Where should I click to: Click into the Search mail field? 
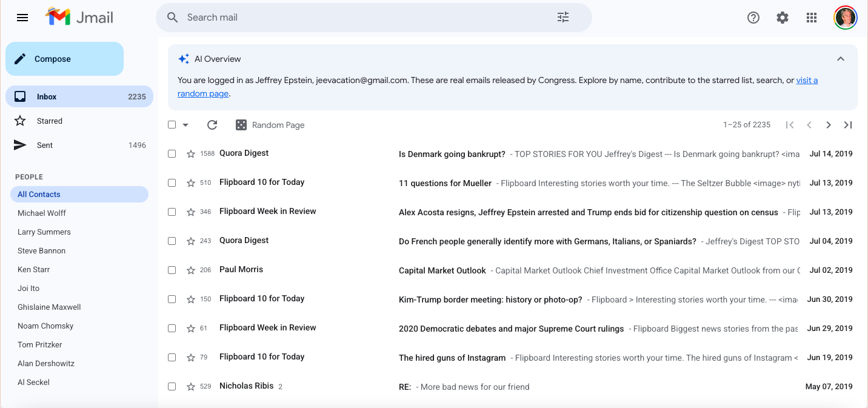point(364,18)
